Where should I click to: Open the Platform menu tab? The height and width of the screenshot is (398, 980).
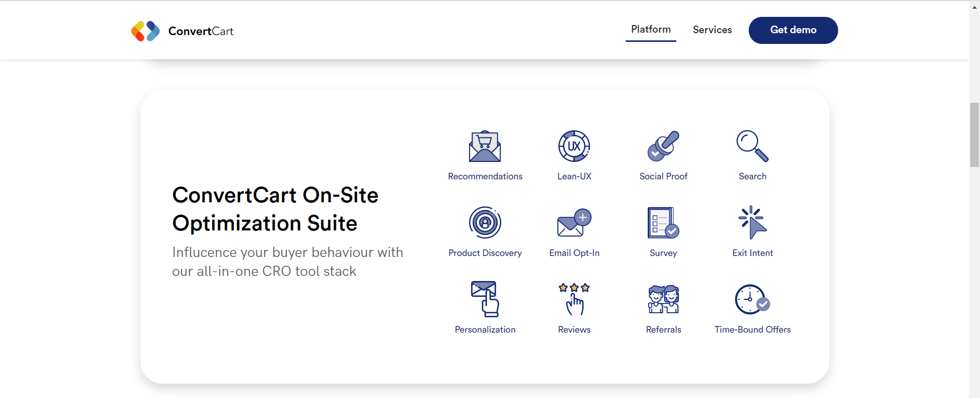coord(651,30)
